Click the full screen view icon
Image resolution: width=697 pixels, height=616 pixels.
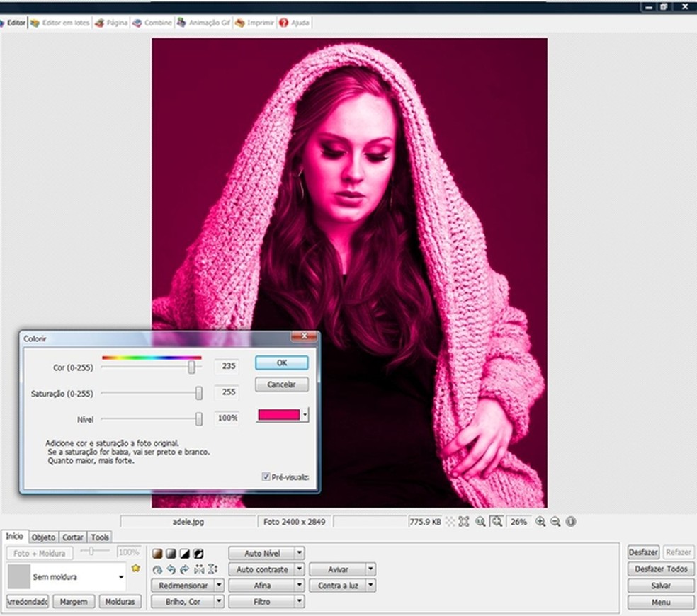464,522
